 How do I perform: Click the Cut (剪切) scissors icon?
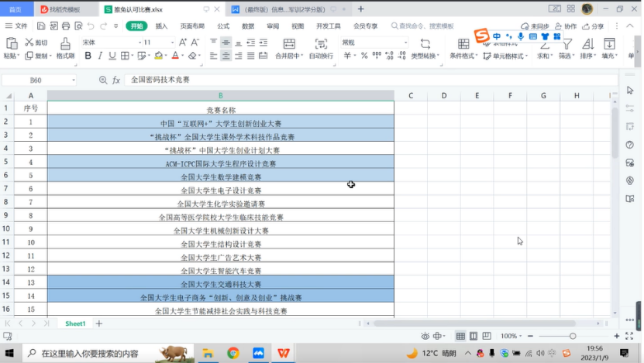coord(29,43)
